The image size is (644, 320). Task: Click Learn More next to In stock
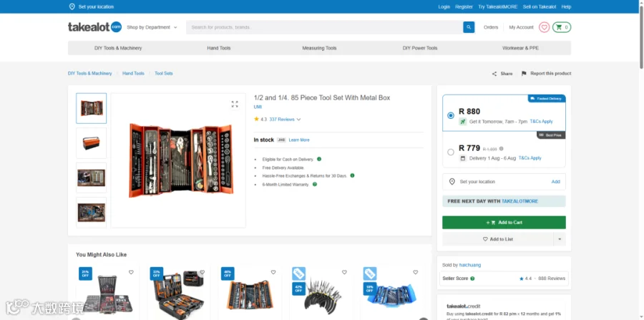[299, 140]
